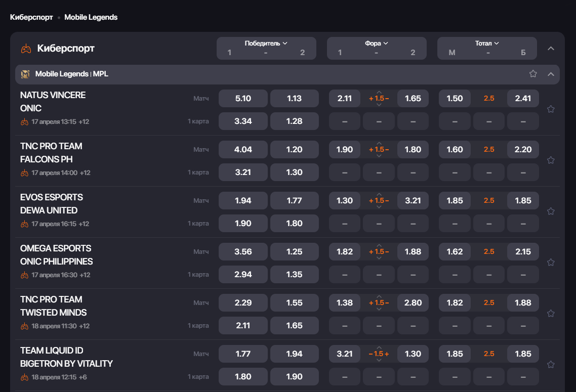This screenshot has height=392, width=576.
Task: Favorite the Mobile Legends MPL league star
Action: (533, 74)
